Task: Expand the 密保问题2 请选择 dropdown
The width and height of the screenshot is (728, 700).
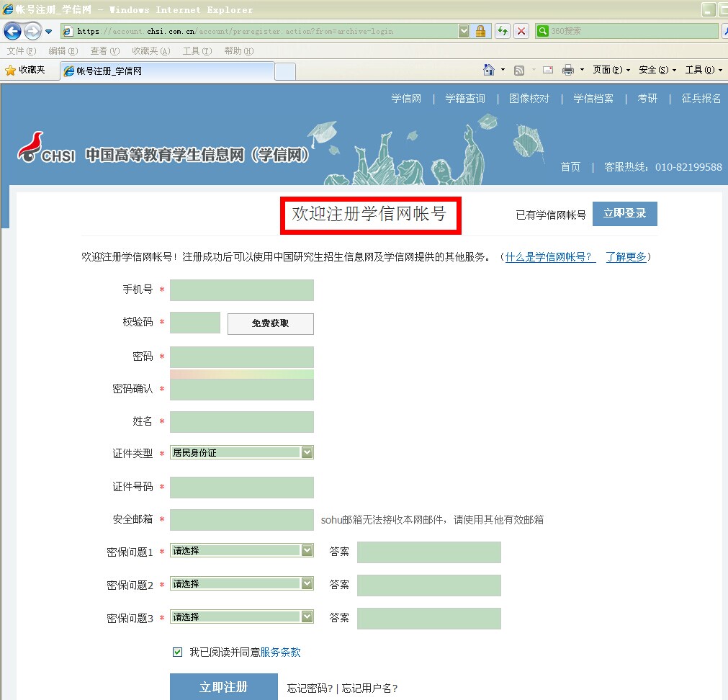Action: click(242, 583)
